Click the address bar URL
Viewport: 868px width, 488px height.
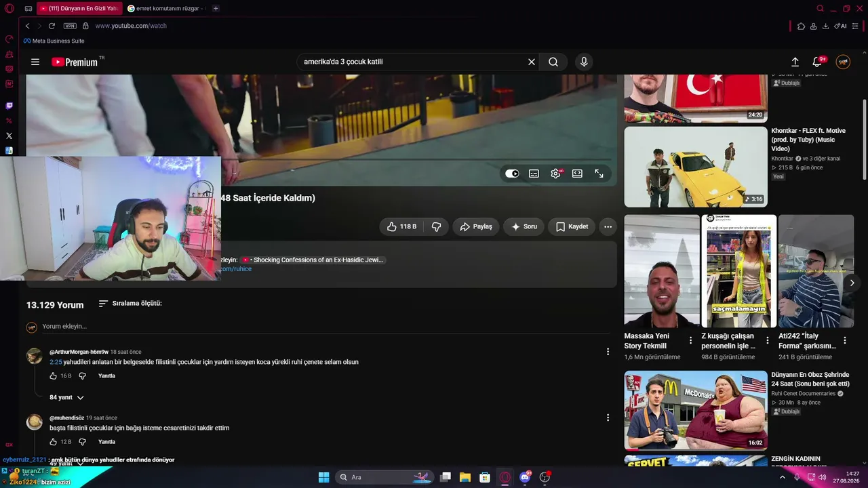[131, 26]
